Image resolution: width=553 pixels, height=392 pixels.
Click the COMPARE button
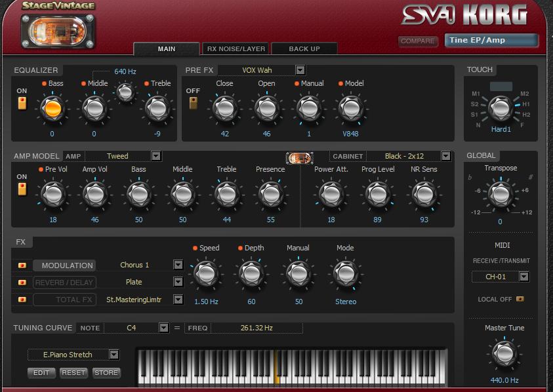click(418, 41)
